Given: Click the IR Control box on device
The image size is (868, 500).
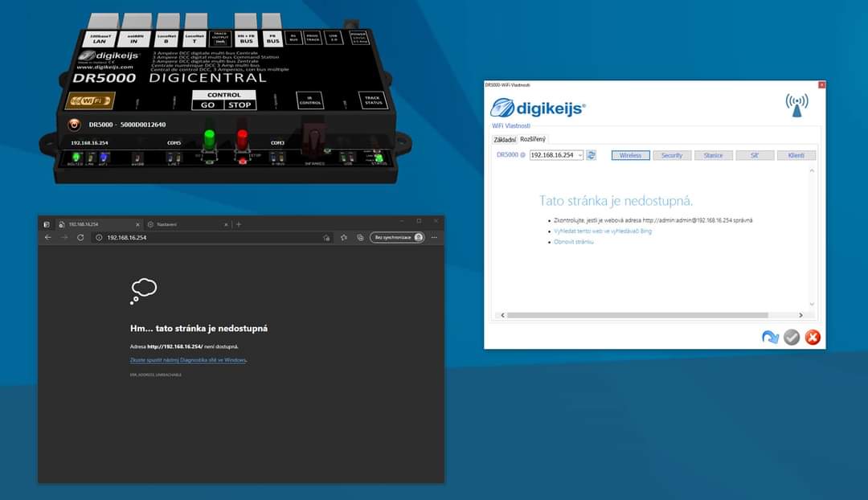Looking at the screenshot, I should click(310, 100).
